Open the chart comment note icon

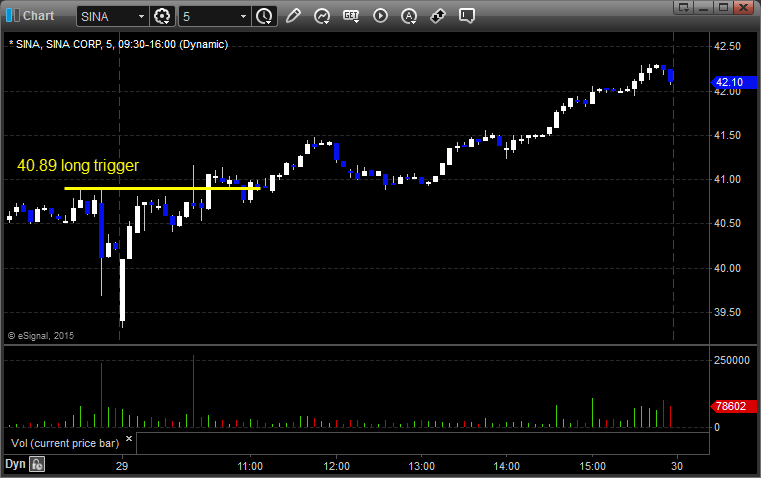466,16
